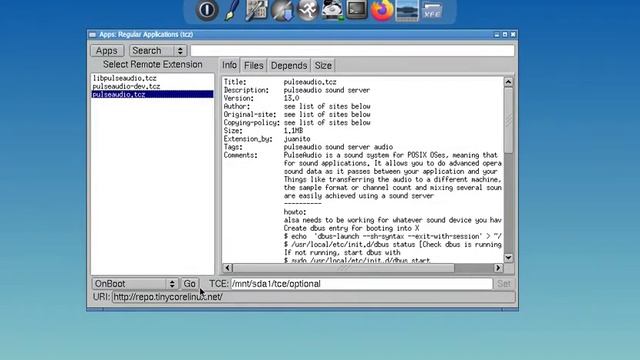Click the Go button
This screenshot has width=640, height=360.
tap(189, 284)
